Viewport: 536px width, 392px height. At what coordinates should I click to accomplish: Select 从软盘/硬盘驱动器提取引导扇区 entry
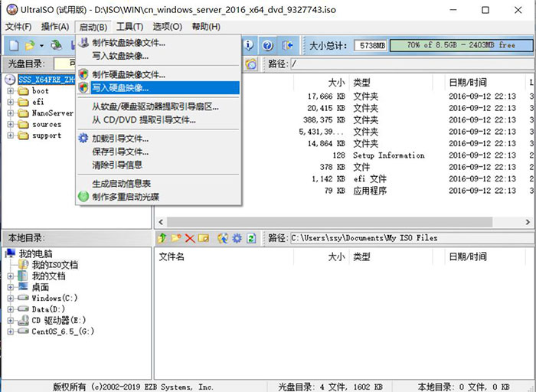pos(159,106)
